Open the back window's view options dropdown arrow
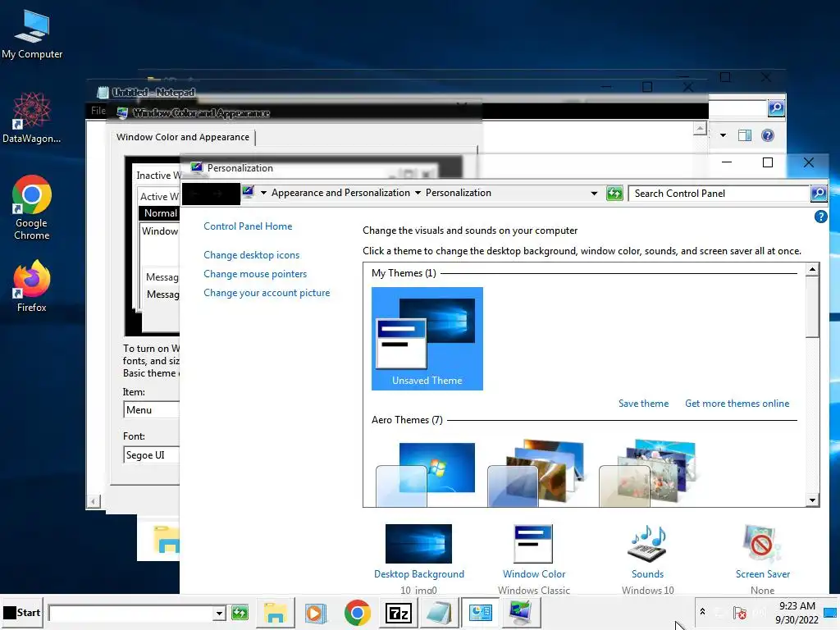Screen dimensions: 840x630 [723, 135]
